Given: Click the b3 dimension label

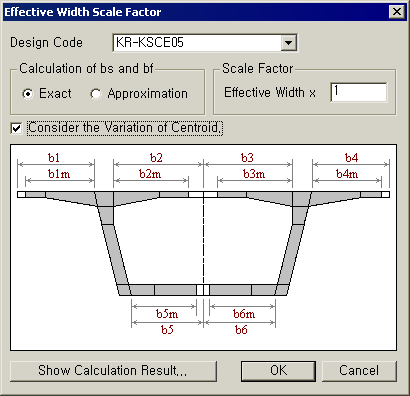Looking at the screenshot, I should (247, 157).
